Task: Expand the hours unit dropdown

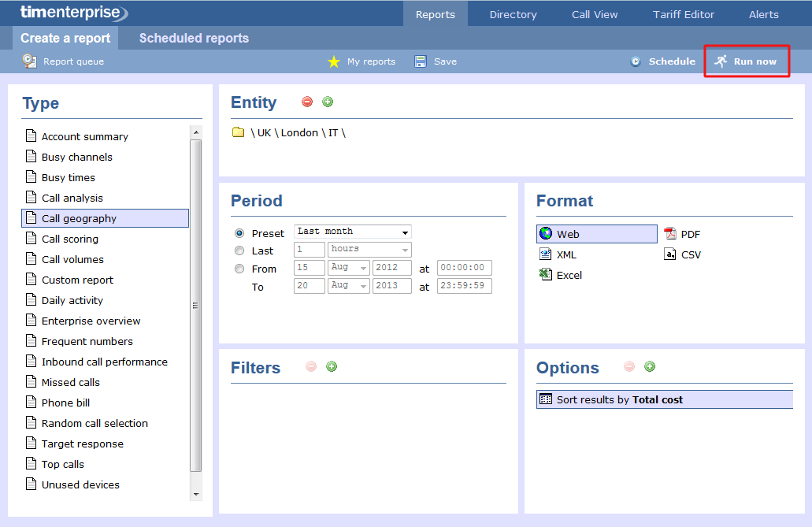Action: pyautogui.click(x=369, y=249)
